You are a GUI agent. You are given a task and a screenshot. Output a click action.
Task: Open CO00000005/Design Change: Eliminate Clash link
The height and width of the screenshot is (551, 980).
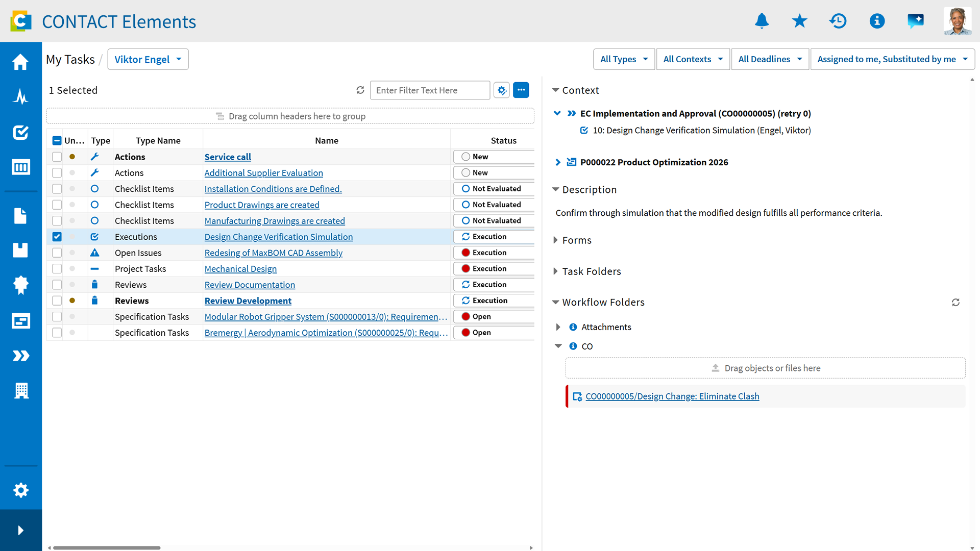672,396
